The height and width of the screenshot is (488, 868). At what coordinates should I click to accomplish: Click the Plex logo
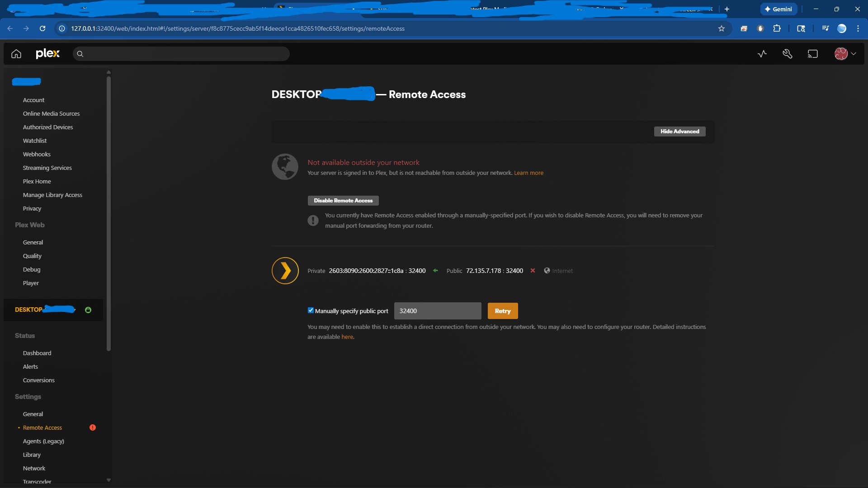coord(47,54)
